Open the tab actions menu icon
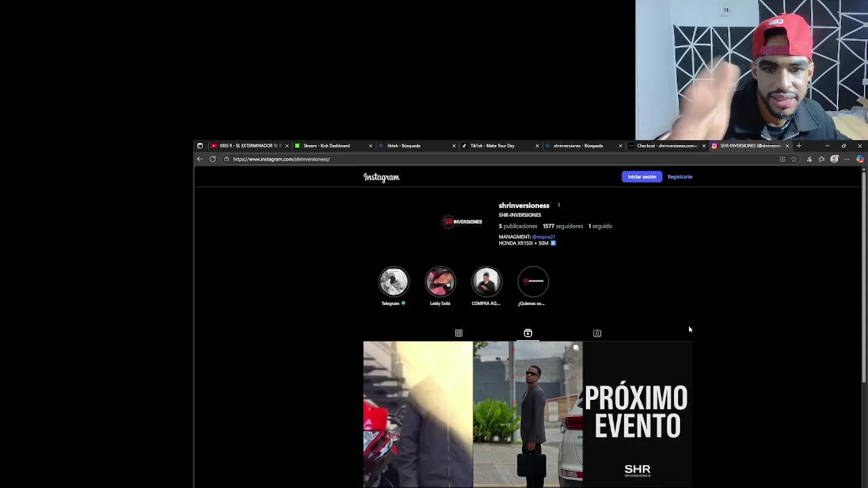 [x=199, y=146]
